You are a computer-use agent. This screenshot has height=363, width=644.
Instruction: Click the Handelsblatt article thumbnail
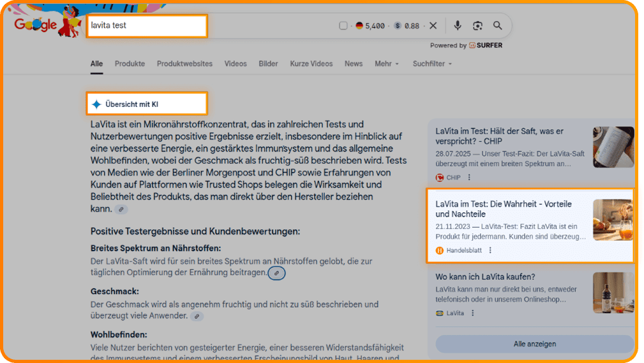click(613, 220)
